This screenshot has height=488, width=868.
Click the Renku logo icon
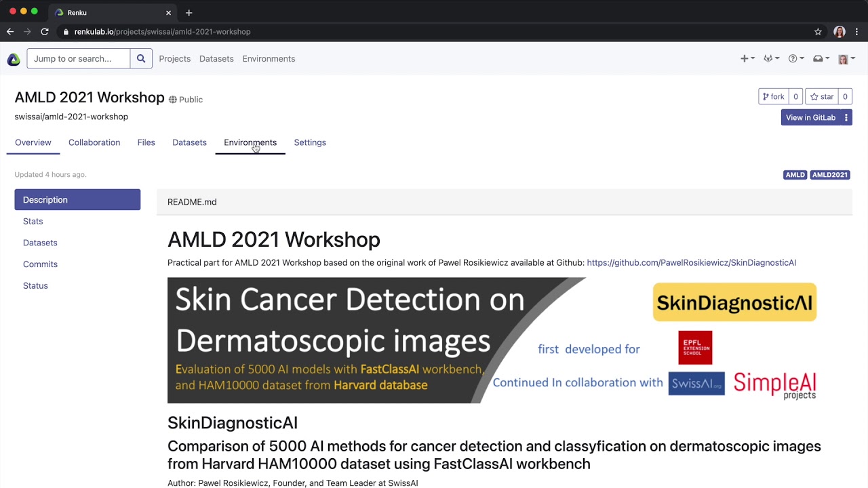pyautogui.click(x=14, y=60)
